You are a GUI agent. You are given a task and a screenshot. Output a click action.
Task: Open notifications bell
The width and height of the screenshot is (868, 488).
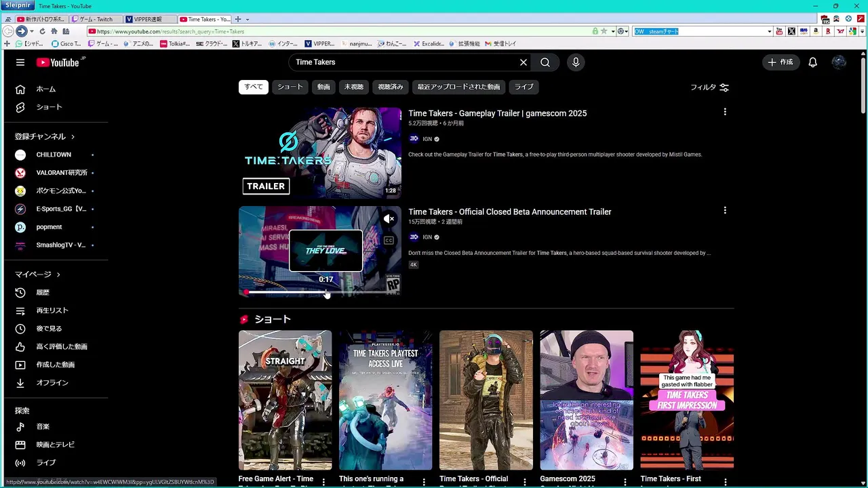coord(813,62)
